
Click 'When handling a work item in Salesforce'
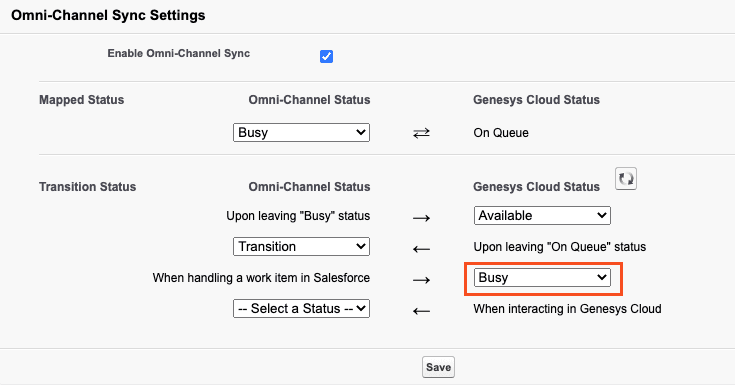[261, 278]
